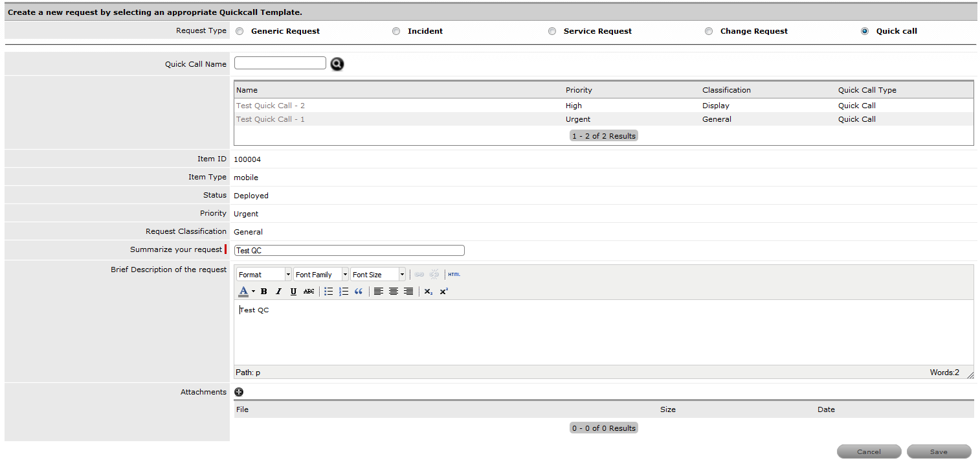Center-align the description text
This screenshot has width=980, height=471.
click(x=394, y=292)
